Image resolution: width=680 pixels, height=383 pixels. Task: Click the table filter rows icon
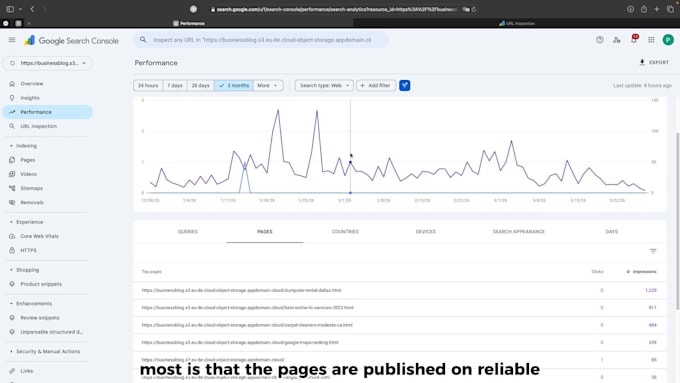coord(653,251)
